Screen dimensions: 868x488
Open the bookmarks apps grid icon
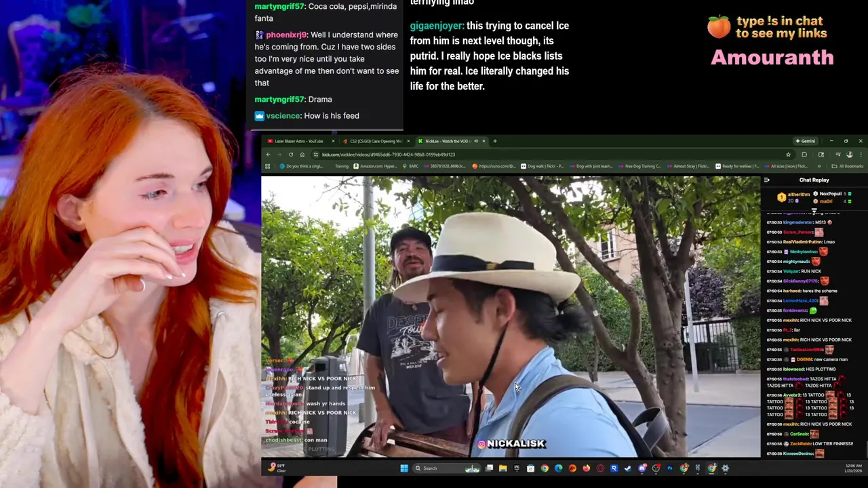tap(267, 166)
